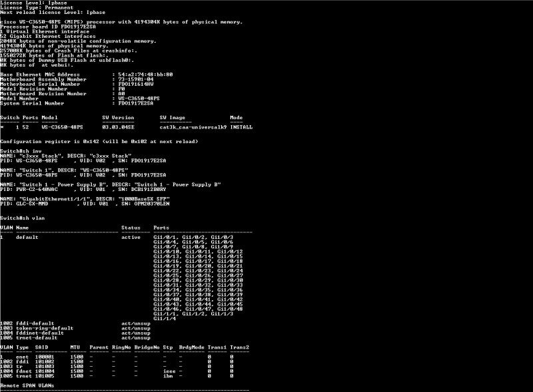Select the 'MTU' column header
533x392 pixels.
75,347
